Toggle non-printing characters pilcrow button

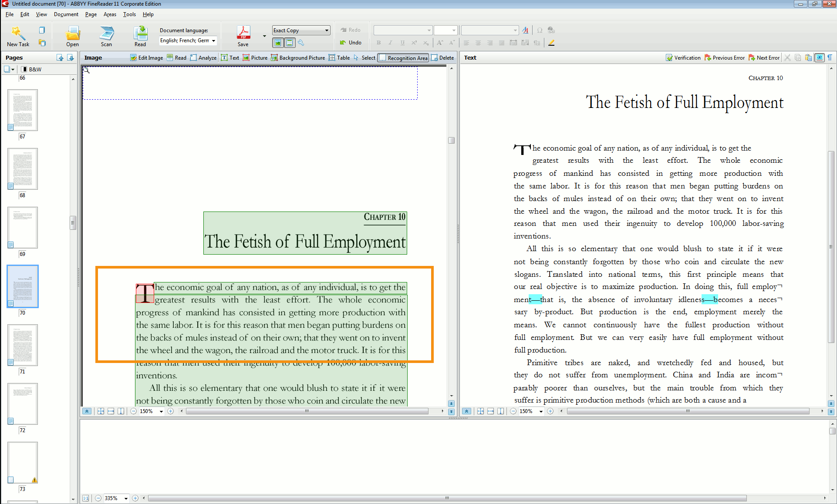tap(830, 57)
